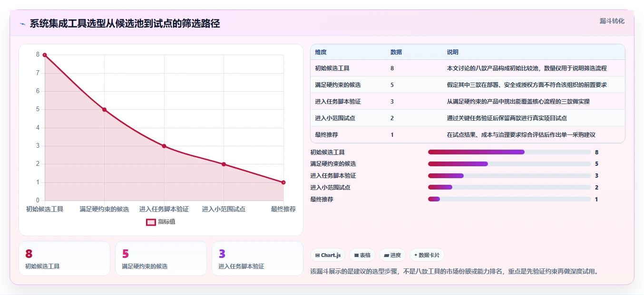
Task: Click the 初始候选工具 progress bar
Action: click(x=509, y=152)
